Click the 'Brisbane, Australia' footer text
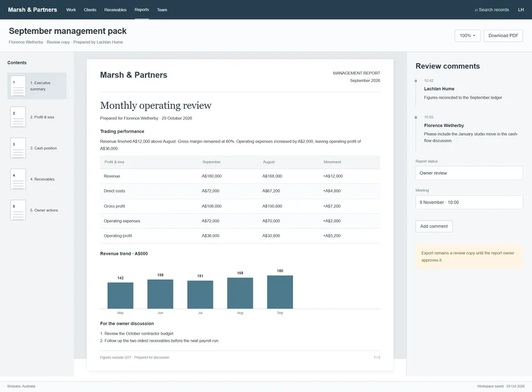Screen dimensions: 532x392 click(21, 386)
